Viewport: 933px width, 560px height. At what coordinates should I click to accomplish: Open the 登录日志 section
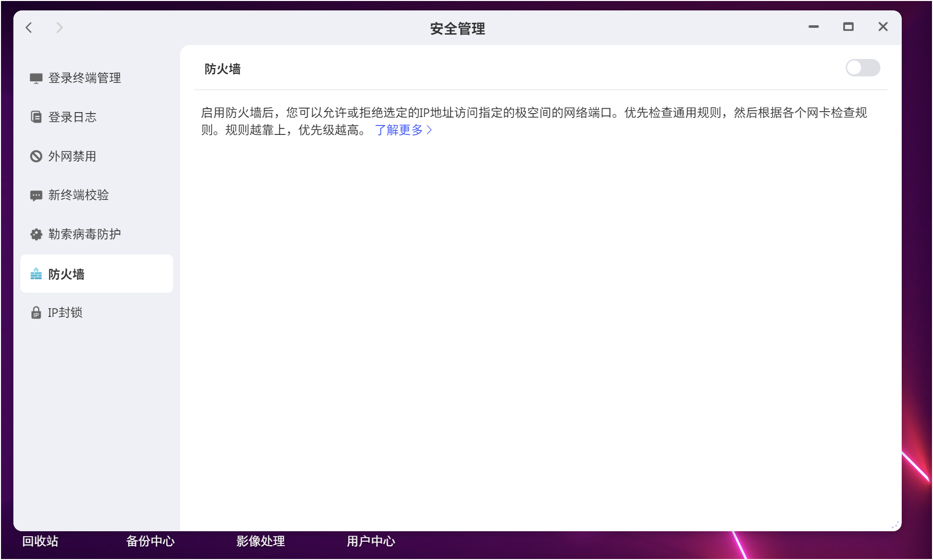click(97, 117)
